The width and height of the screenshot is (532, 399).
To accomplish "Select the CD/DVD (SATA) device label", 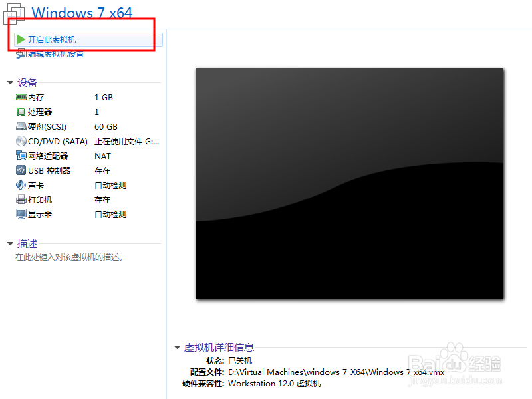I will 58,142.
